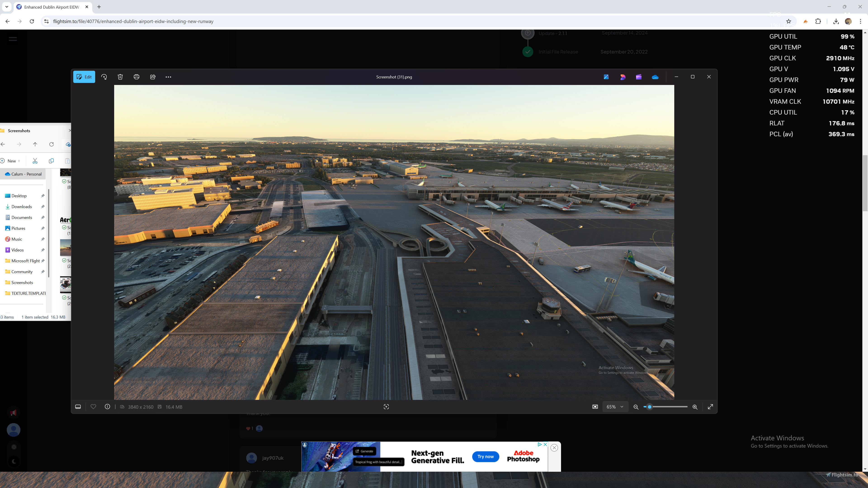This screenshot has height=488, width=868.
Task: Share the image from Photos
Action: pos(153,77)
